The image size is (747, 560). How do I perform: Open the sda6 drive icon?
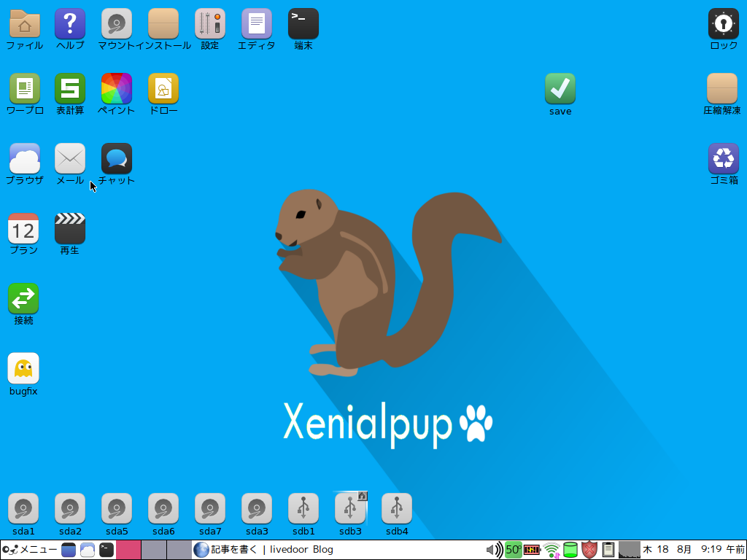[x=163, y=508]
